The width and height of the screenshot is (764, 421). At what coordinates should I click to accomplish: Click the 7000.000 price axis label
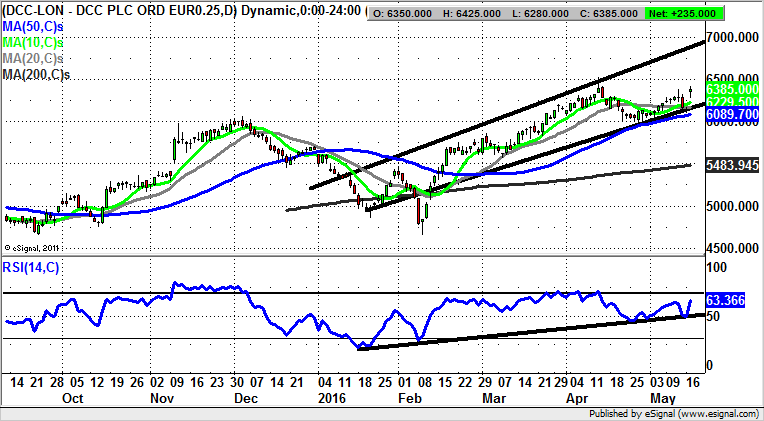(x=729, y=38)
